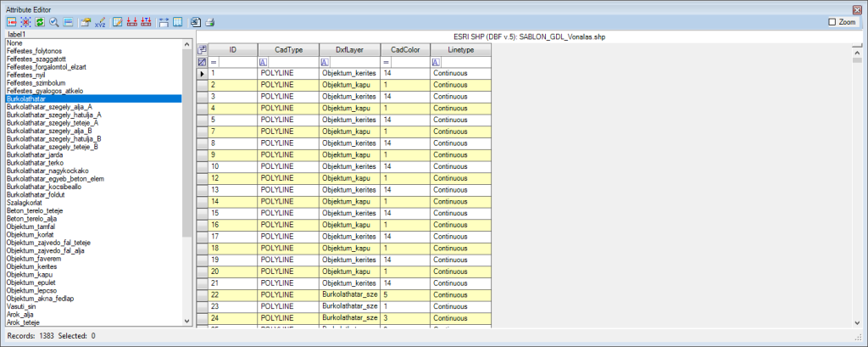The height and width of the screenshot is (347, 868).
Task: Open the CadType filter operator button
Action: click(x=264, y=62)
